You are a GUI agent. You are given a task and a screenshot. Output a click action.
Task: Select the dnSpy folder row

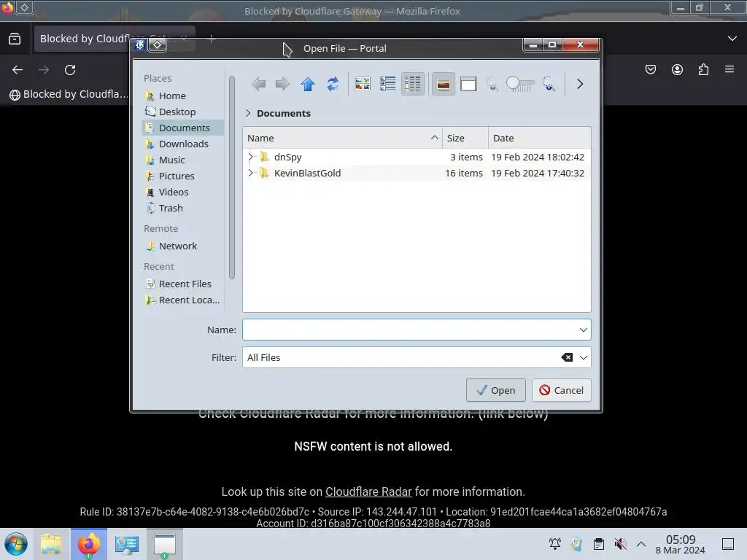417,157
